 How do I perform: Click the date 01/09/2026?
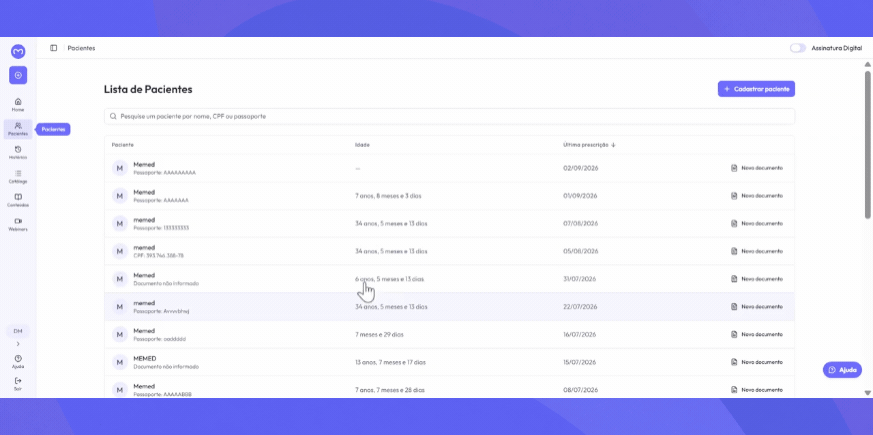tap(580, 195)
